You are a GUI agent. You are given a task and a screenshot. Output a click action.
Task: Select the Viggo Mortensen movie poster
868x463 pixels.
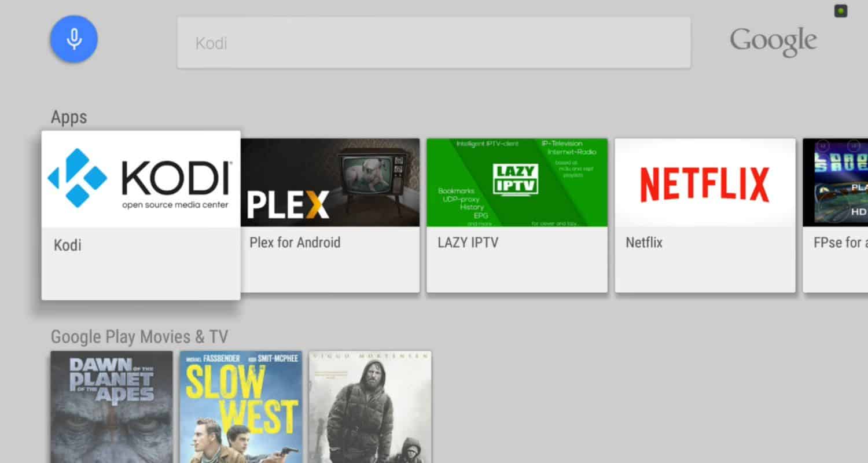coord(370,407)
